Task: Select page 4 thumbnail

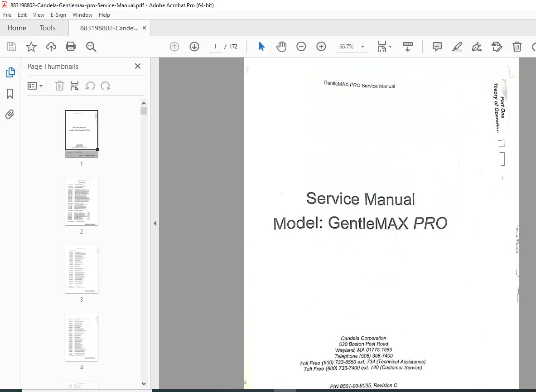Action: pyautogui.click(x=82, y=337)
